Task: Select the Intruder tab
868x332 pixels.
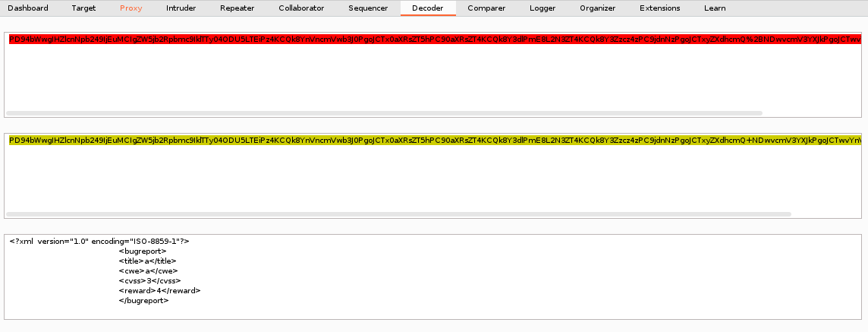Action: 181,8
